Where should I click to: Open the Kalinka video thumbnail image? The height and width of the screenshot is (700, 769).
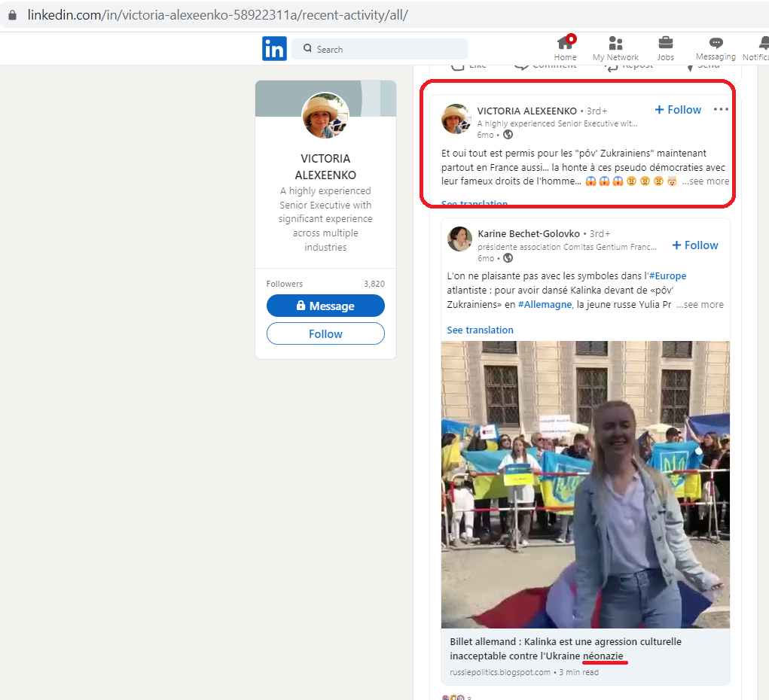click(585, 484)
